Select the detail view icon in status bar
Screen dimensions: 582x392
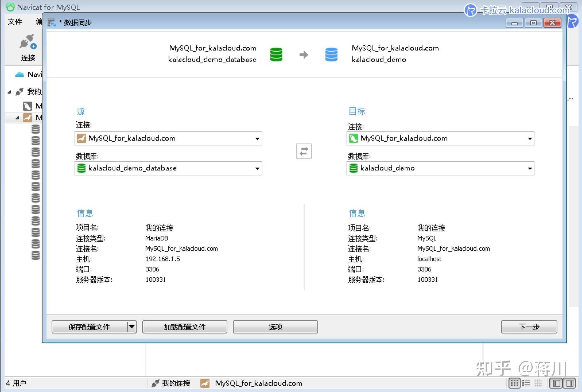538,383
